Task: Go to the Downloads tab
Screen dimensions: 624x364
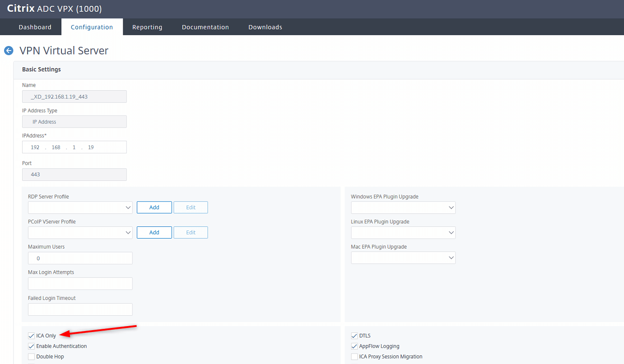Action: tap(265, 27)
